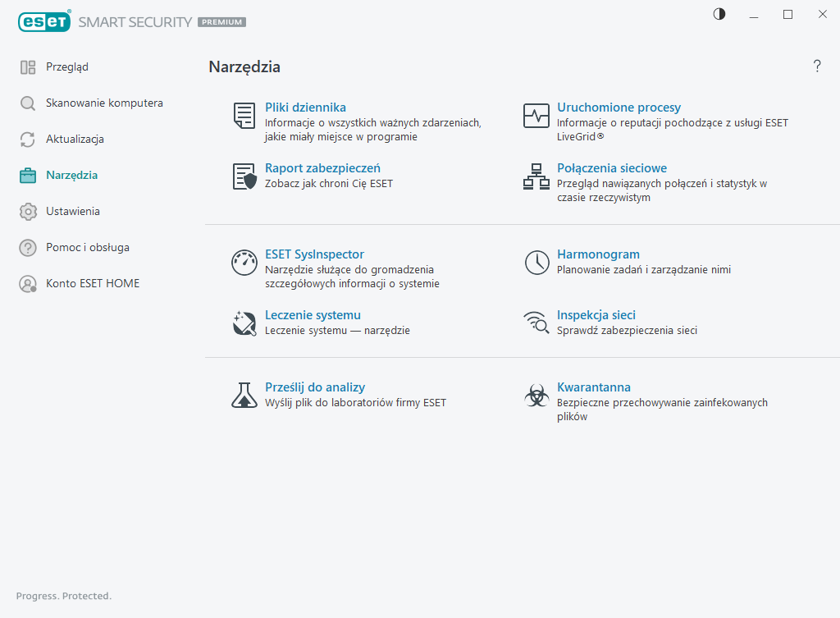Open Konto ESET HOME page
Viewport: 840px width, 618px height.
click(x=93, y=284)
